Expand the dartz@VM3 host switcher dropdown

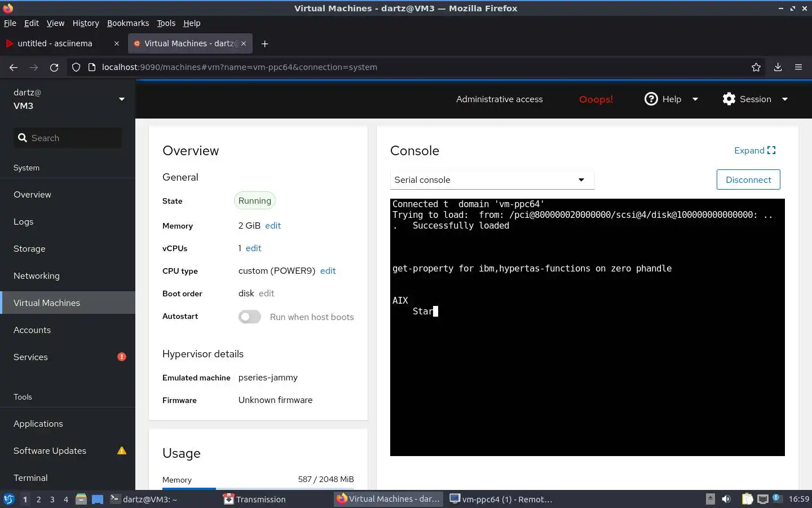point(122,99)
